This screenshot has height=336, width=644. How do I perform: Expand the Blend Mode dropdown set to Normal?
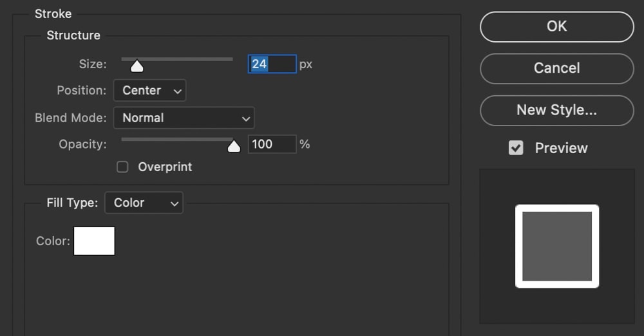pos(184,118)
